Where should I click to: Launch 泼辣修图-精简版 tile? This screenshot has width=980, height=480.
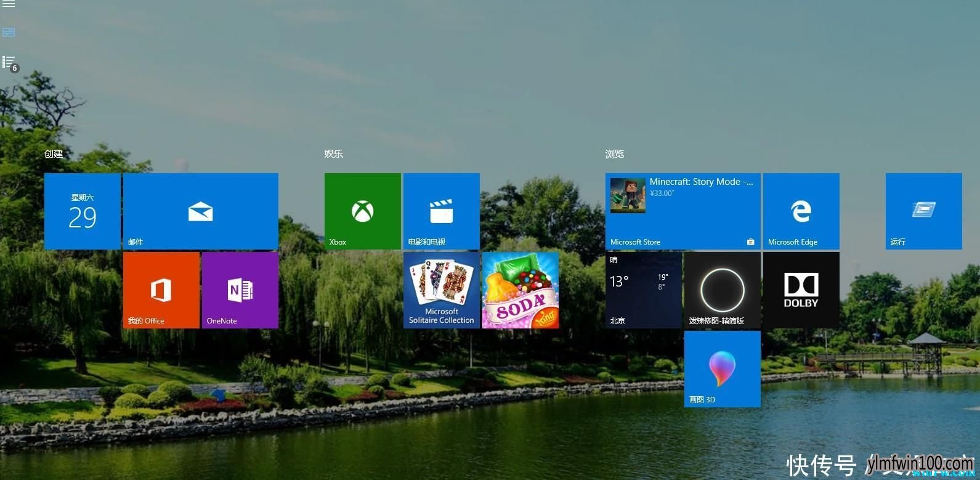click(723, 290)
